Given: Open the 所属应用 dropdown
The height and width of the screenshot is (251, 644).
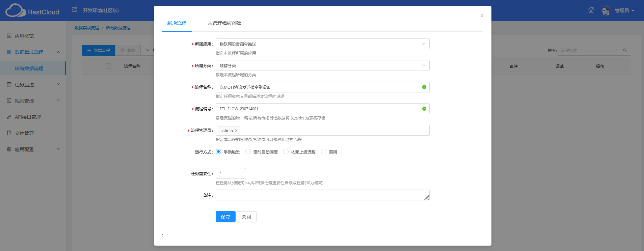Looking at the screenshot, I should point(322,44).
